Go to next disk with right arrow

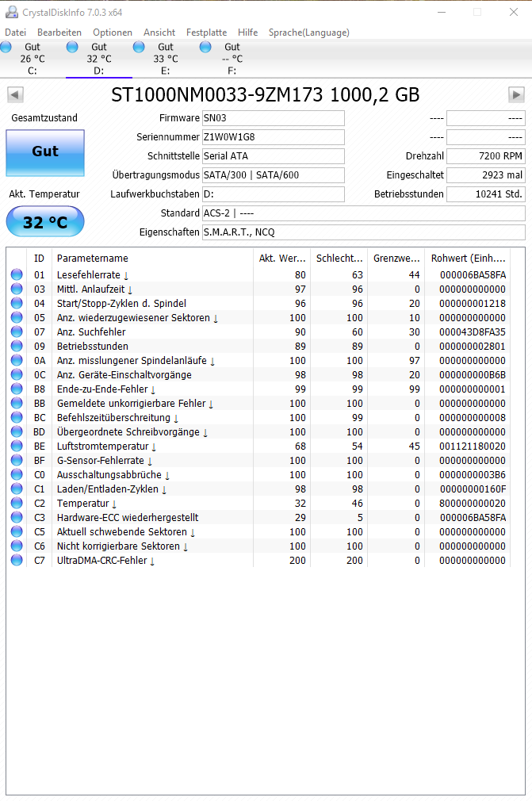point(517,94)
